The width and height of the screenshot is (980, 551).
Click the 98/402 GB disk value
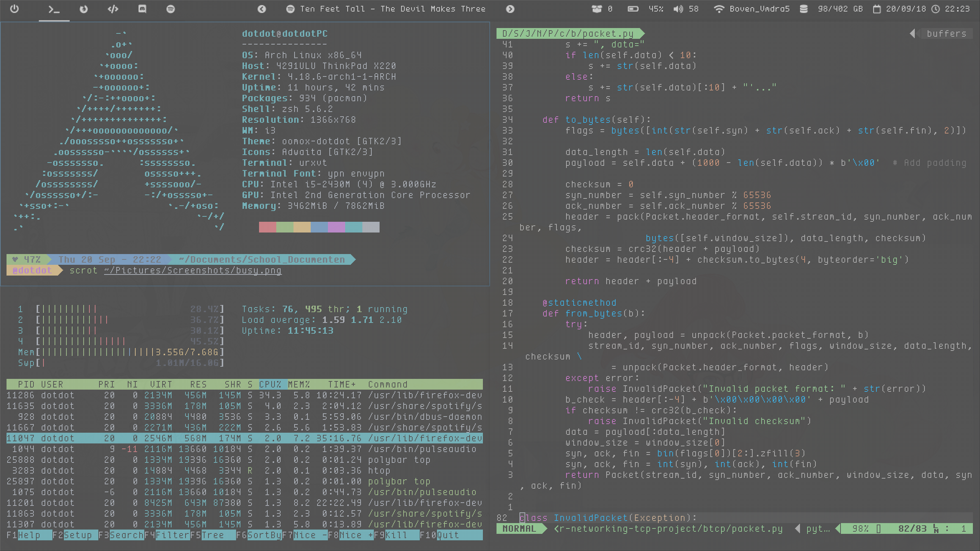[x=840, y=9]
